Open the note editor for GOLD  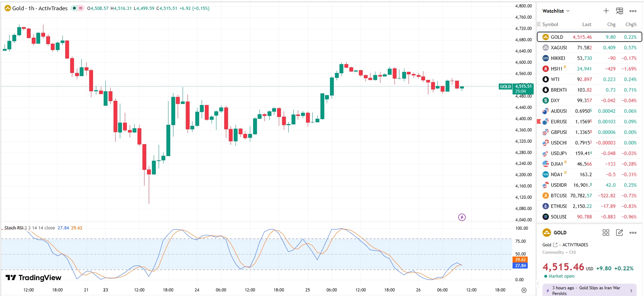619,233
